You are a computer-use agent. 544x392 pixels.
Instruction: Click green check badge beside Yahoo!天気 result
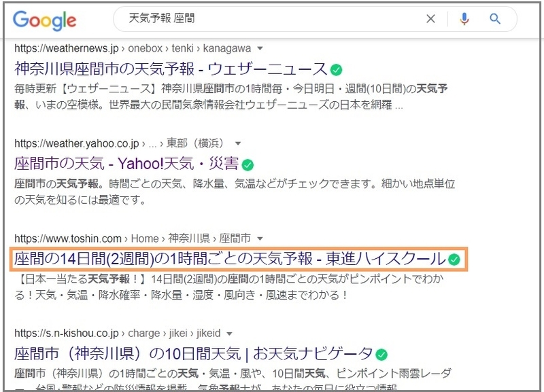248,165
